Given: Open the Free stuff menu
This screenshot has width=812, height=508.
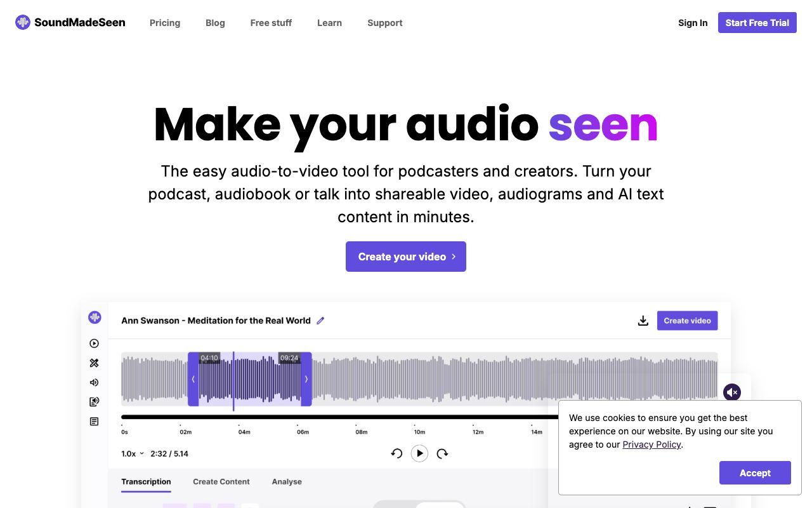Looking at the screenshot, I should (x=271, y=23).
